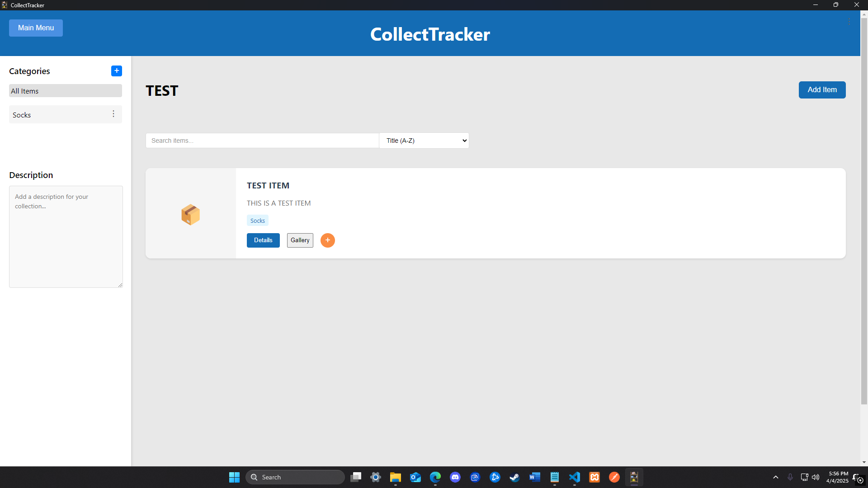Click the TEST collection heading
This screenshot has height=488, width=868.
[x=162, y=91]
